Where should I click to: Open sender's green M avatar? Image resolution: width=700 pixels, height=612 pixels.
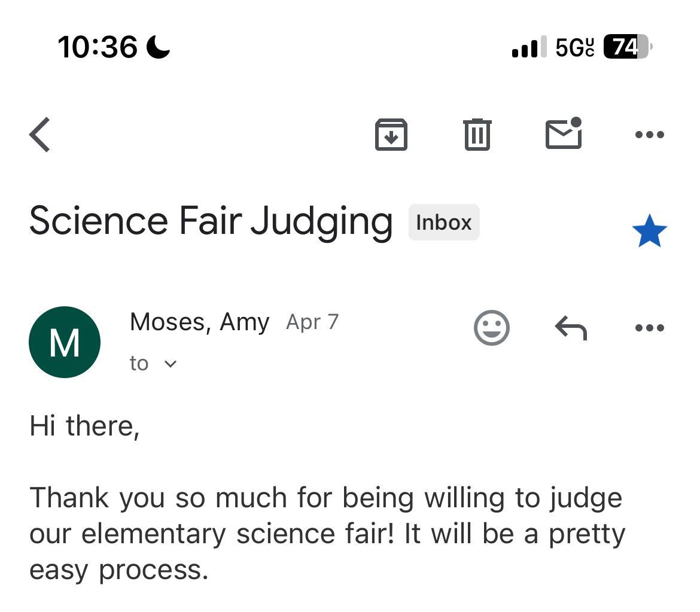point(65,342)
